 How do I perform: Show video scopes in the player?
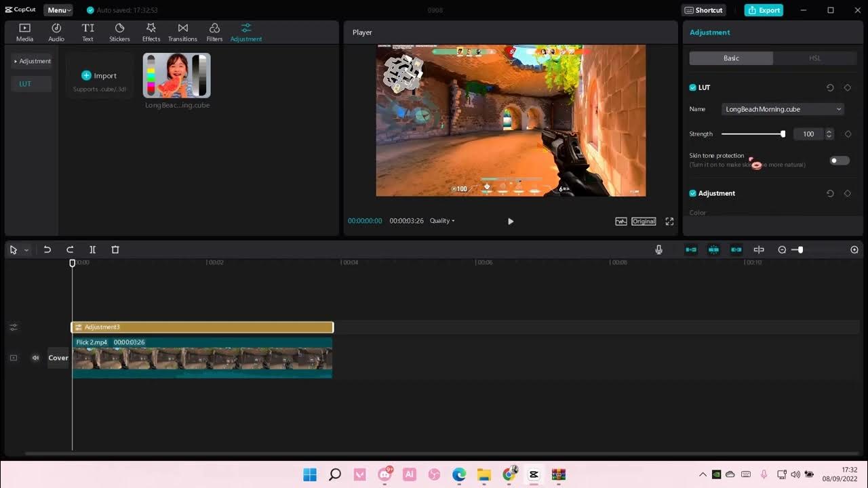pyautogui.click(x=621, y=221)
